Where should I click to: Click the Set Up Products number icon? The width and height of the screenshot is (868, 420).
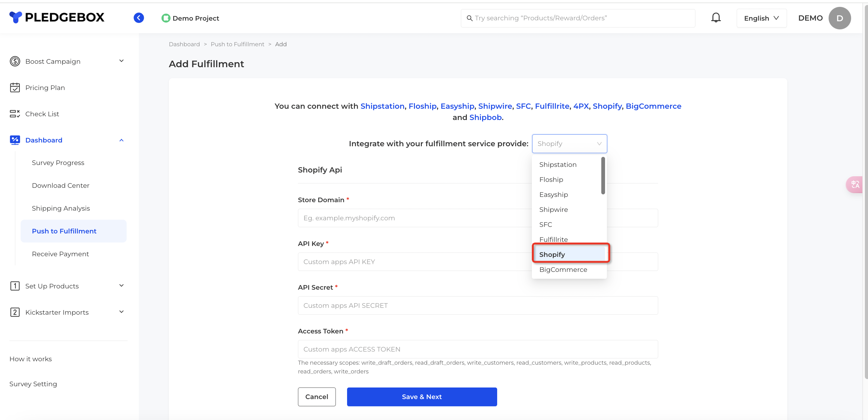pyautogui.click(x=15, y=286)
